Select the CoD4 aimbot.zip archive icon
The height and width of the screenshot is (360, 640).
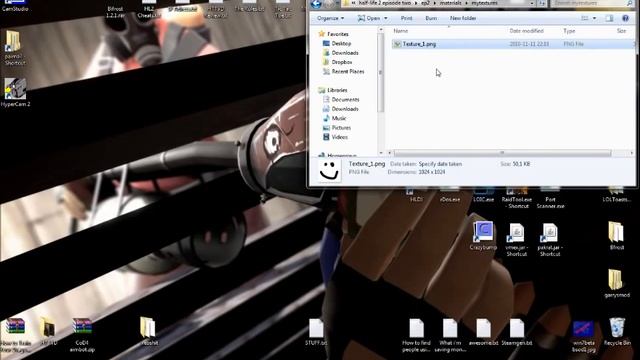coord(82,335)
